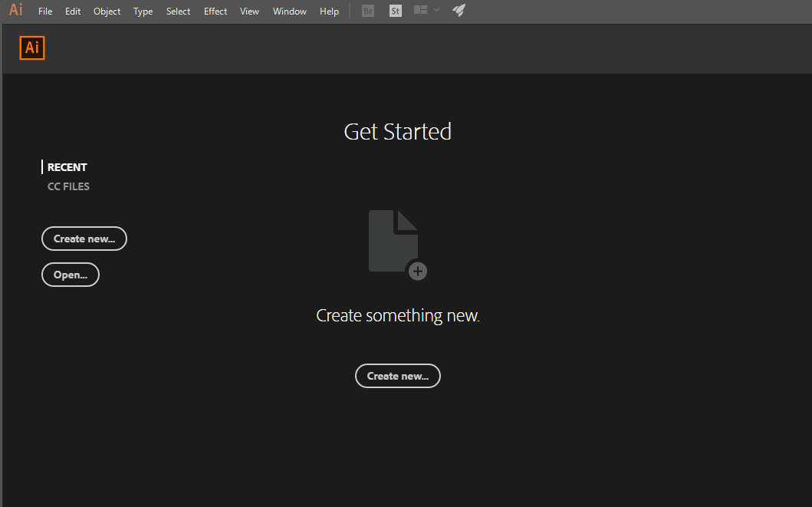This screenshot has width=812, height=507.
Task: Open Adobe Bridge via the Br icon
Action: click(x=368, y=11)
